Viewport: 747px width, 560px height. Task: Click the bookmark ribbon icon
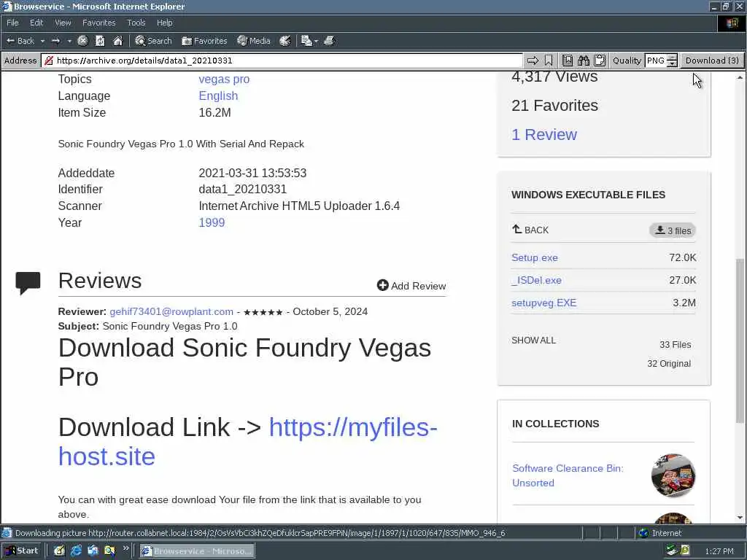pos(549,61)
